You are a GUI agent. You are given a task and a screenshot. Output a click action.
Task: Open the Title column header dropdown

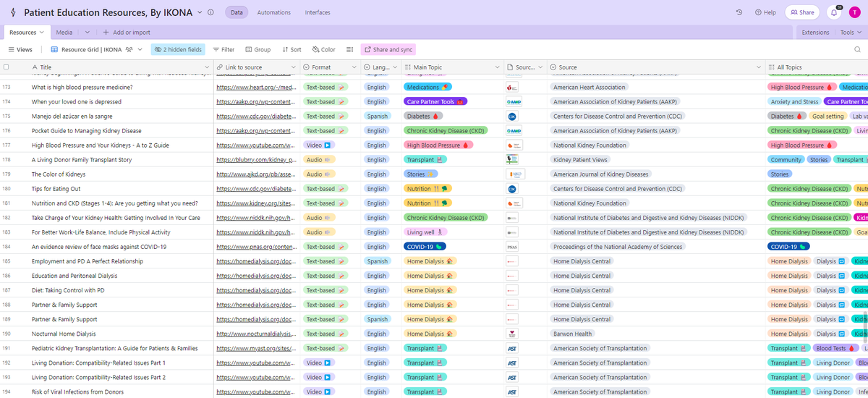coord(207,67)
